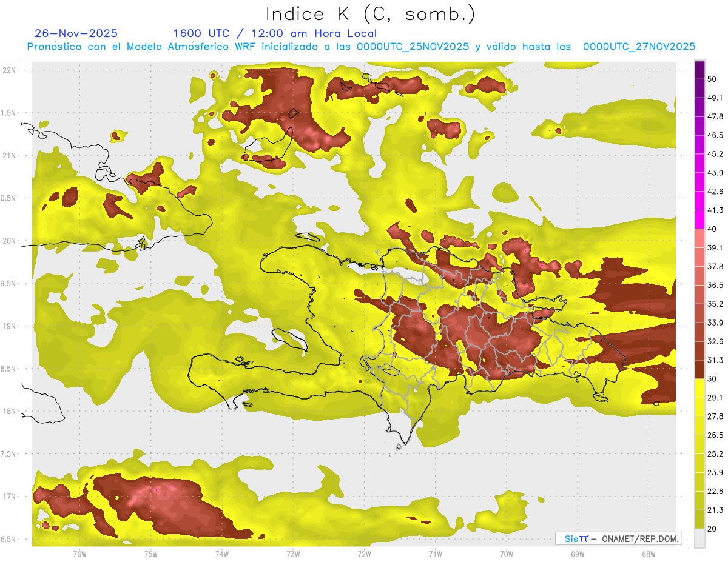728x562 pixels.
Task: Click colorbar value "21.3"
Action: (715, 510)
